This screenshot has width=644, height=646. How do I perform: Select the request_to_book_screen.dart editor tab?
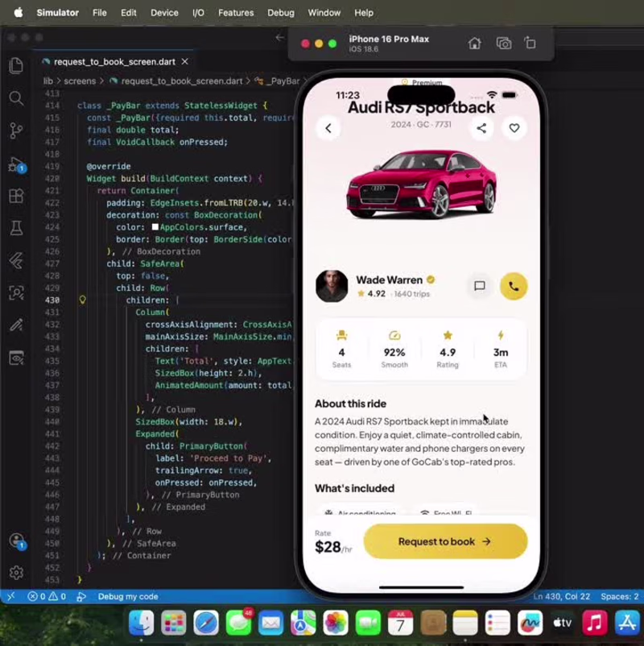pos(114,61)
